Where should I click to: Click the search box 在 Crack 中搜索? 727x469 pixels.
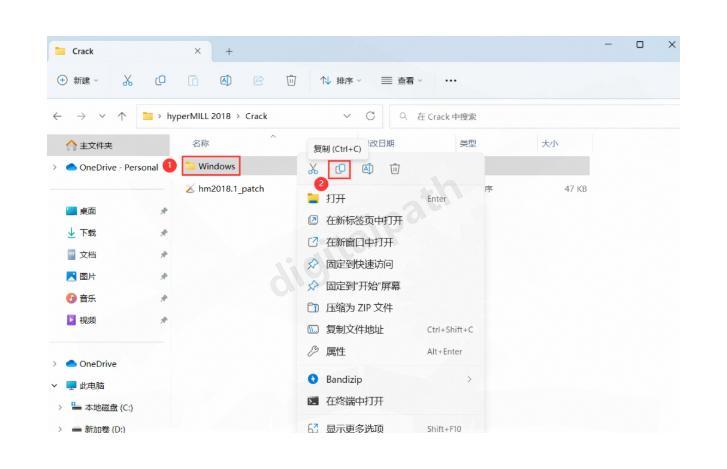coord(535,116)
